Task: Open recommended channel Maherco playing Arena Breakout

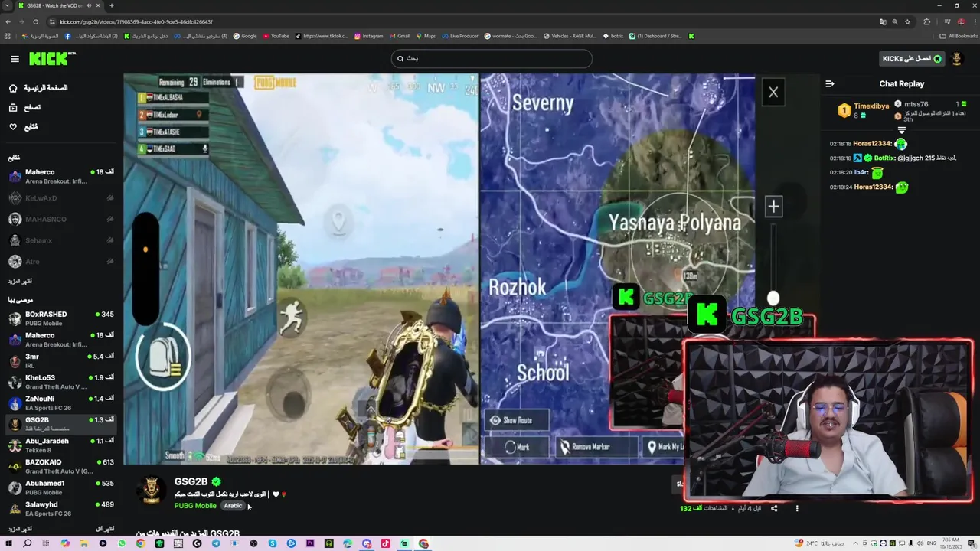Action: pyautogui.click(x=61, y=340)
